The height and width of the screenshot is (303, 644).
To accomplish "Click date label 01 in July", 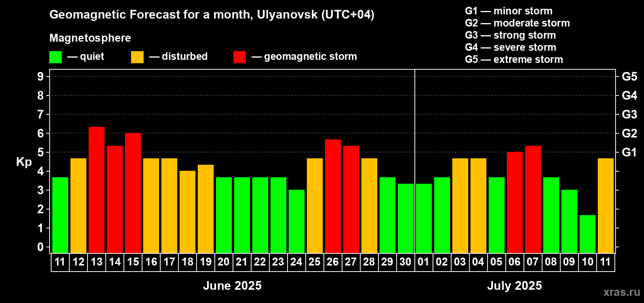I will 424,262.
